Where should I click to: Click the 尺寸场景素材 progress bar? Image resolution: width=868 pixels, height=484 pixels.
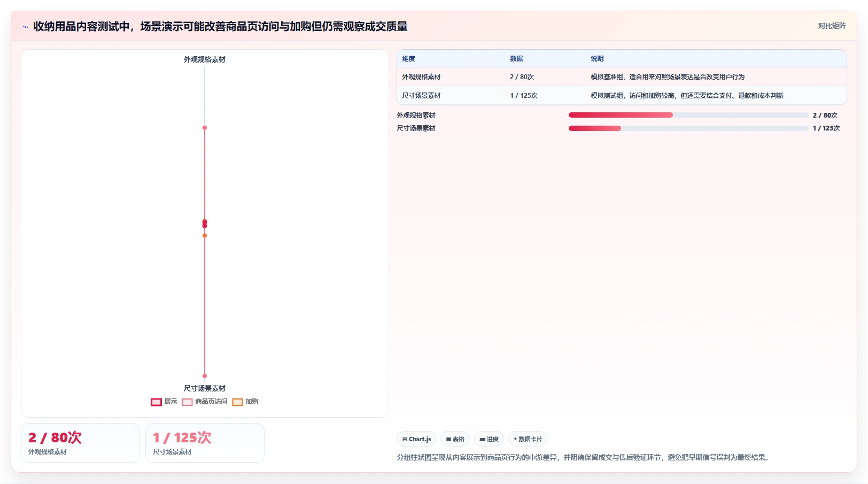[688, 128]
